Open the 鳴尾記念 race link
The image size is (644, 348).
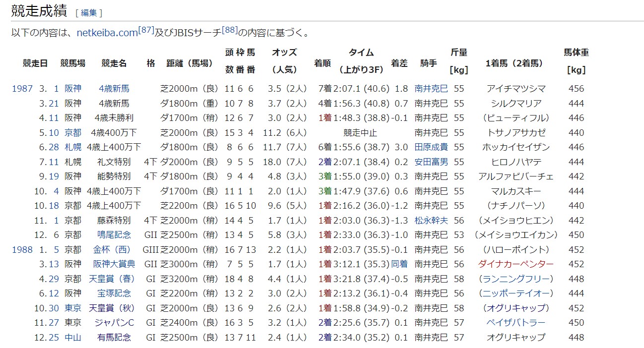click(x=114, y=234)
